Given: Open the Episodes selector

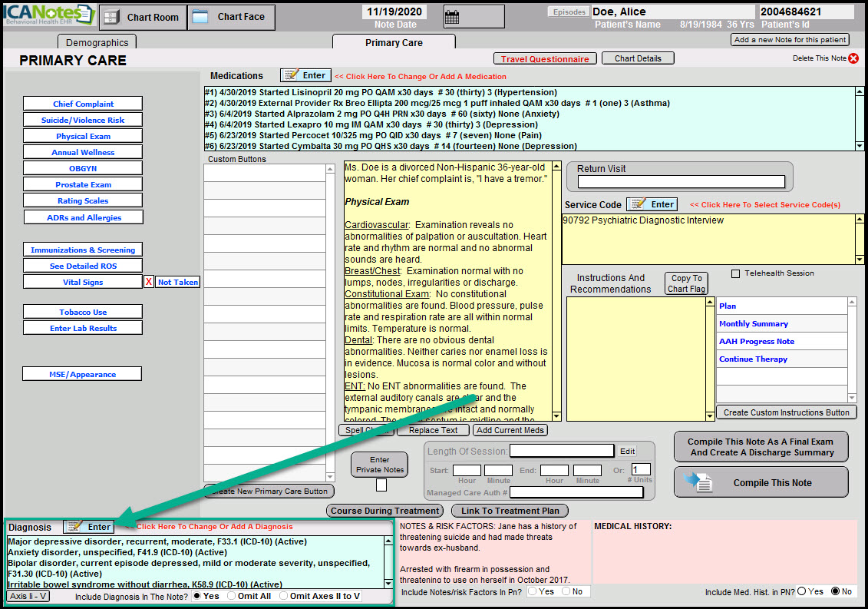Looking at the screenshot, I should point(568,12).
